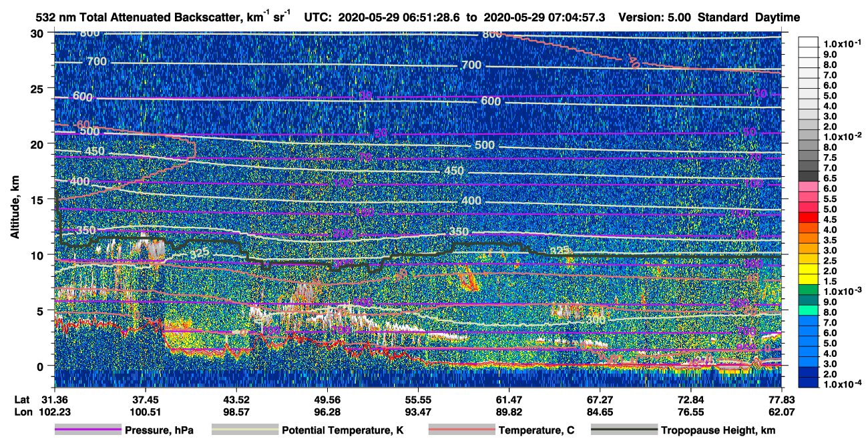Click the 'Tropopause Height, km' legend label
This screenshot has width=868, height=445.
coord(718,431)
